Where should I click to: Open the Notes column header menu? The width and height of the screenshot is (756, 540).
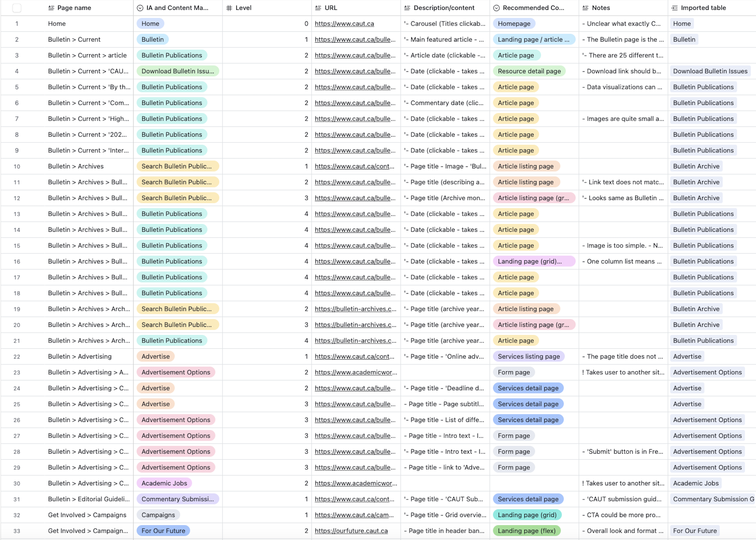(601, 8)
